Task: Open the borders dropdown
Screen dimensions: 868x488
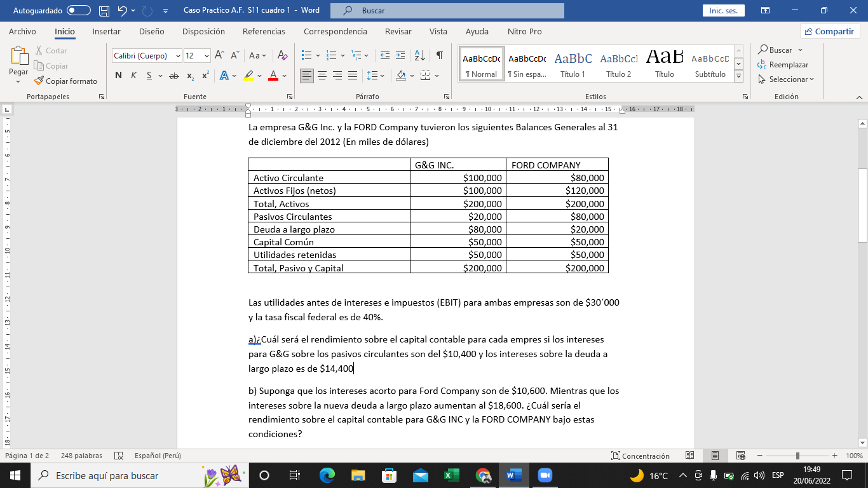Action: pos(437,76)
